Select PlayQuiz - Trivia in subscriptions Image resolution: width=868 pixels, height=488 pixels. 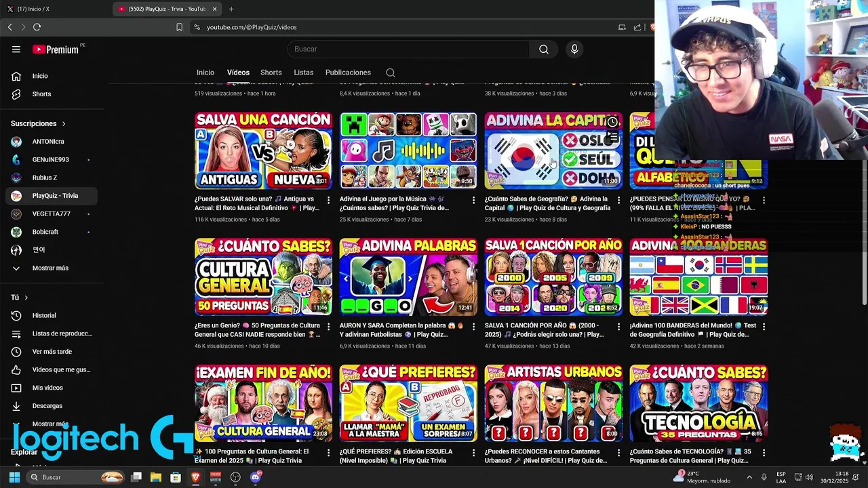[52, 196]
